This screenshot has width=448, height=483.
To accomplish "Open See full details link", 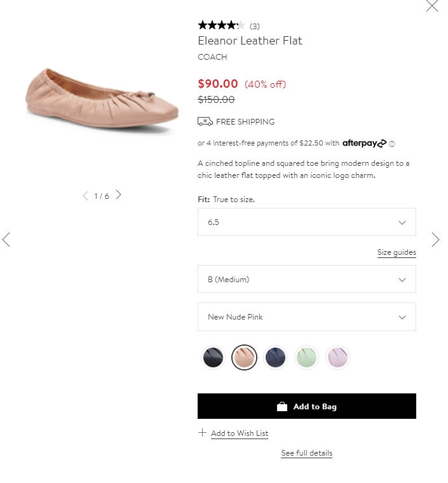I will pyautogui.click(x=307, y=452).
